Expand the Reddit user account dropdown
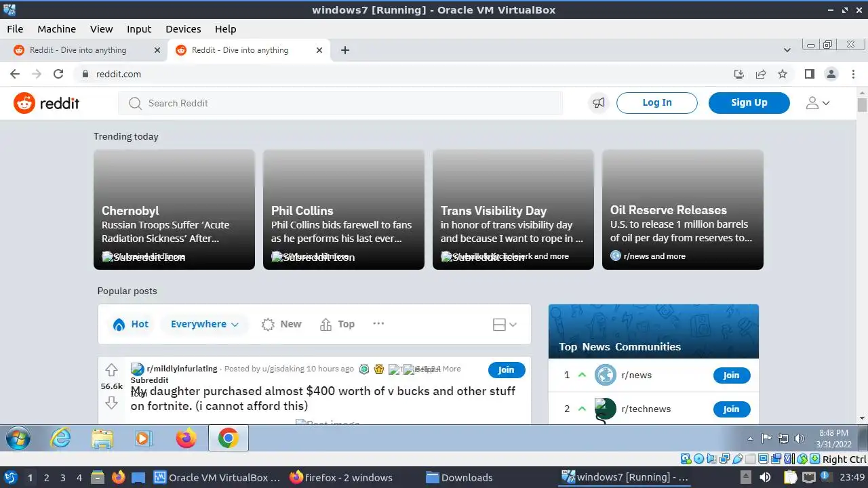Viewport: 868px width, 488px height. [817, 103]
